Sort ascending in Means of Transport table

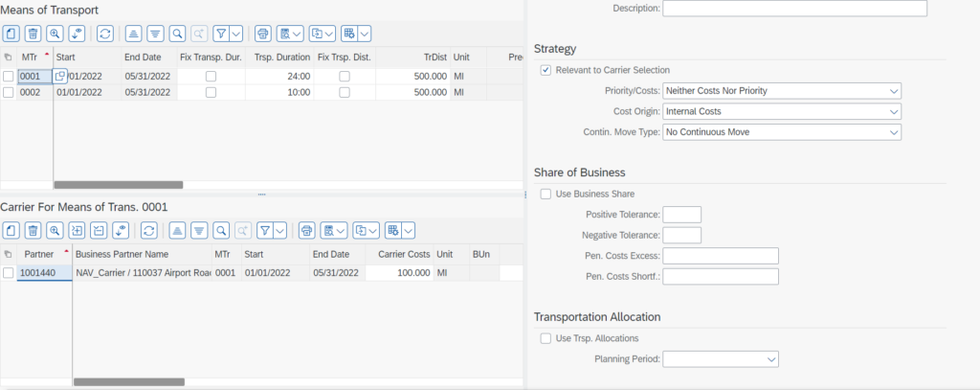click(x=133, y=33)
